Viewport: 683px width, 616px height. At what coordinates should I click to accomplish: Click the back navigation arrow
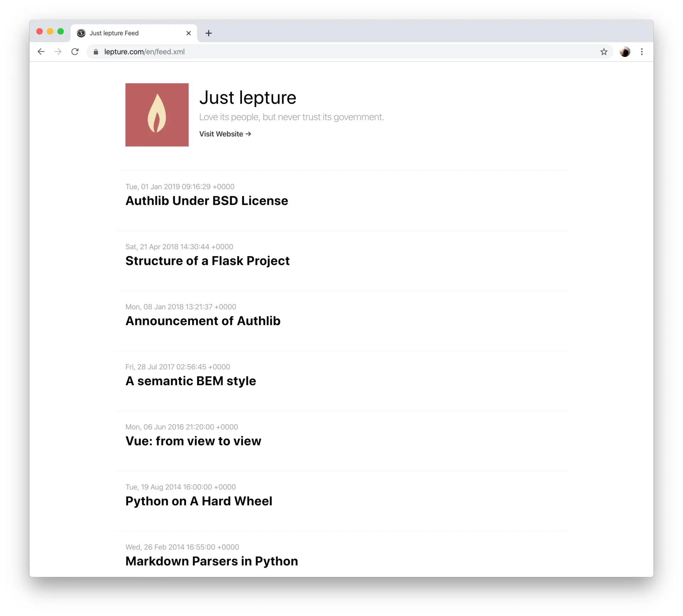41,52
